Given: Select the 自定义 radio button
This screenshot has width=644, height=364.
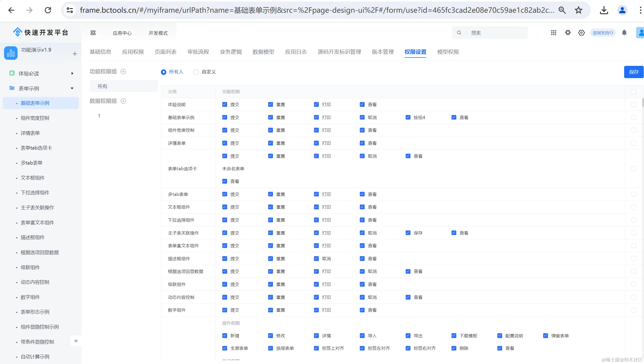Looking at the screenshot, I should tap(196, 72).
